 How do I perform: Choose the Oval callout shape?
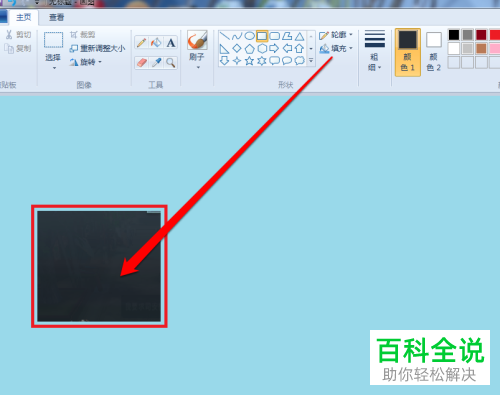[287, 61]
